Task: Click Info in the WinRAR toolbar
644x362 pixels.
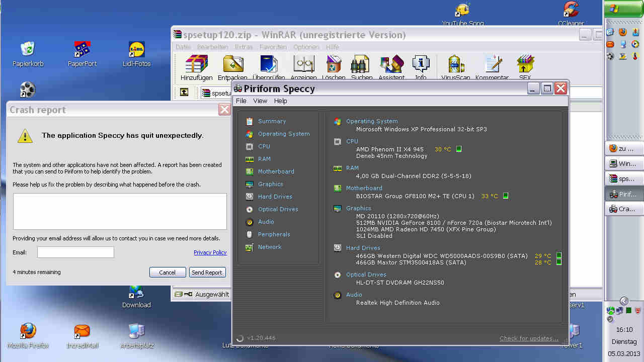Action: (421, 68)
